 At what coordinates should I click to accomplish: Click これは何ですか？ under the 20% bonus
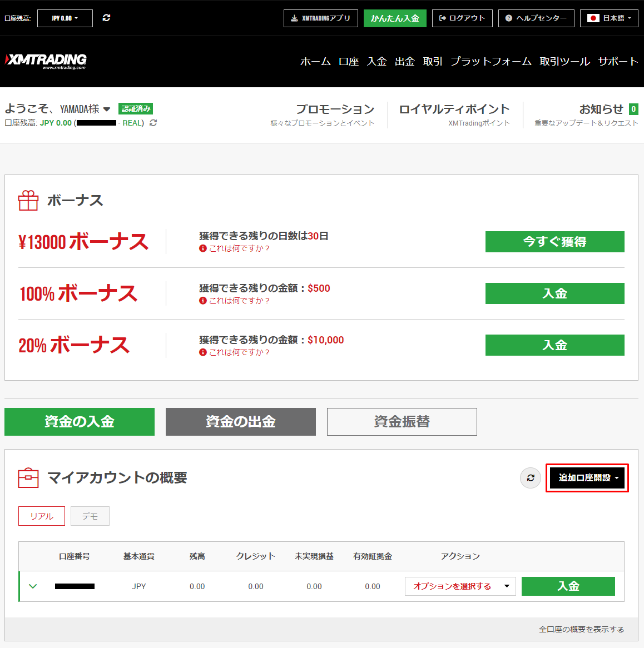coord(239,352)
